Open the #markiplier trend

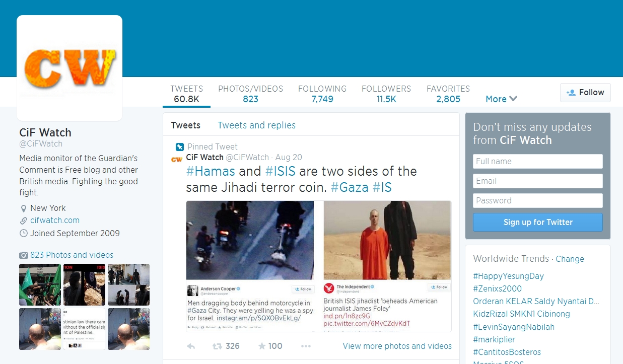click(x=494, y=340)
